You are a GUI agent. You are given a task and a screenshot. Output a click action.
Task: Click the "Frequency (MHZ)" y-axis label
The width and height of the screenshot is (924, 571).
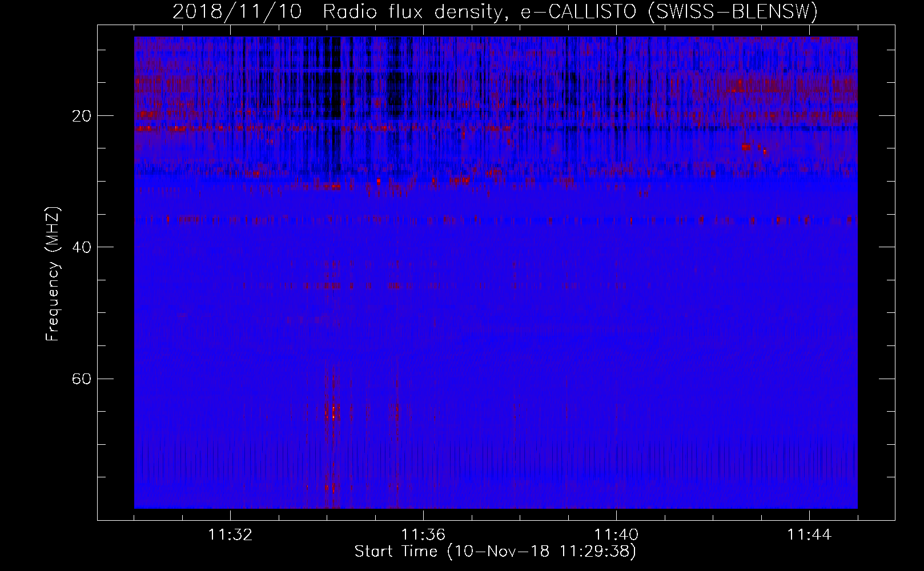coord(53,274)
